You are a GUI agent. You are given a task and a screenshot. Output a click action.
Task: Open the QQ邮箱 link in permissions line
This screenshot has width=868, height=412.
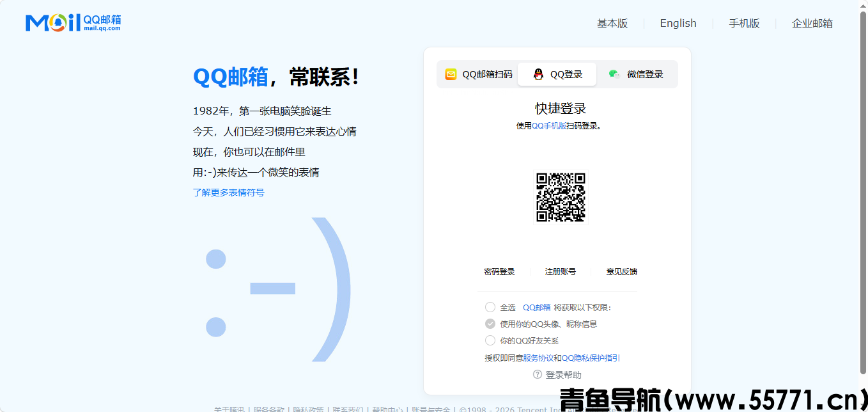click(536, 308)
